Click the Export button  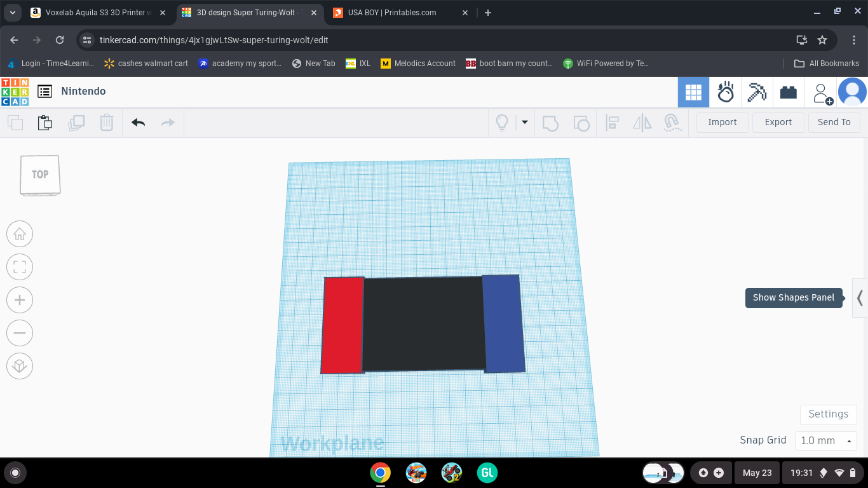pos(778,123)
